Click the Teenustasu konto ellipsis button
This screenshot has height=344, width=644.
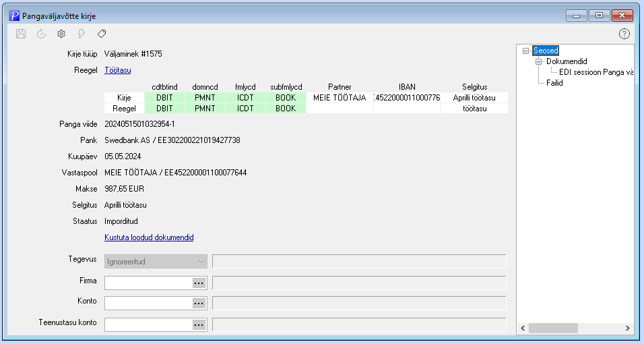coord(199,324)
